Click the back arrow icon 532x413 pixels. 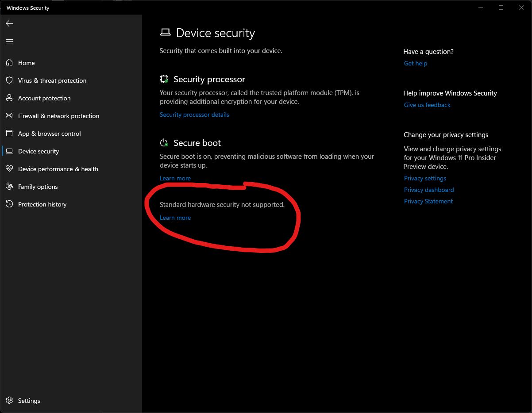pos(9,23)
